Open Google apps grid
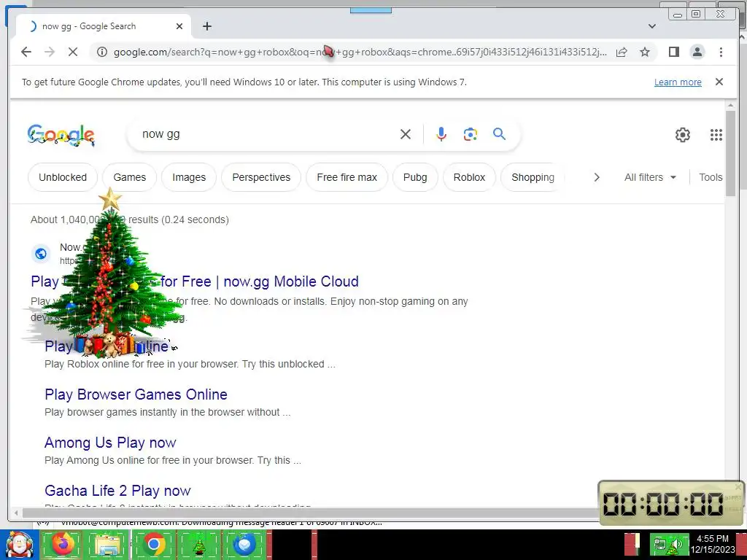 pos(716,135)
